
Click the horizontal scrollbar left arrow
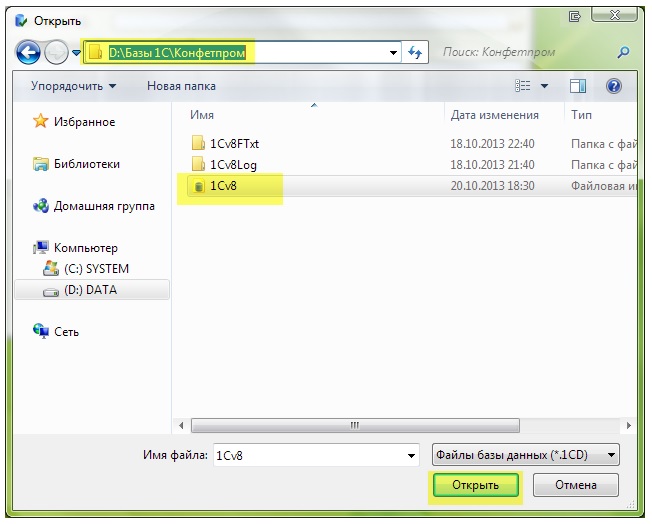(x=181, y=425)
